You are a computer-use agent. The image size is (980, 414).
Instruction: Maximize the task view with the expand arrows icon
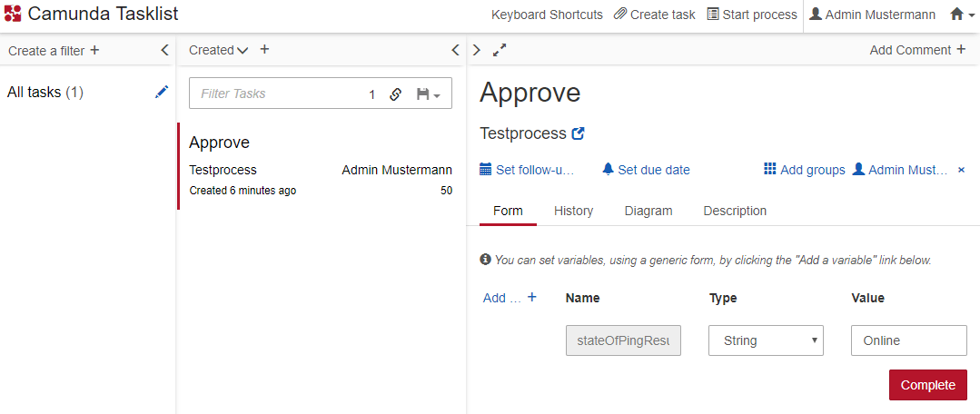tap(500, 50)
